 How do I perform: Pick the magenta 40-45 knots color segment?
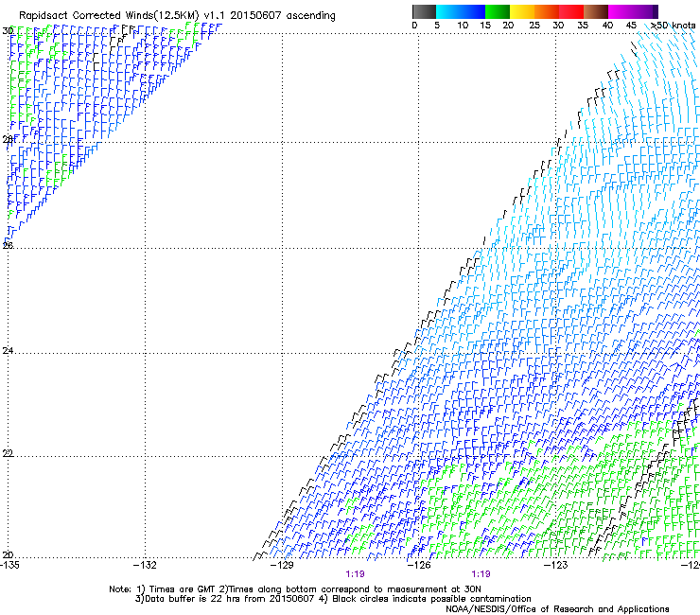(621, 11)
